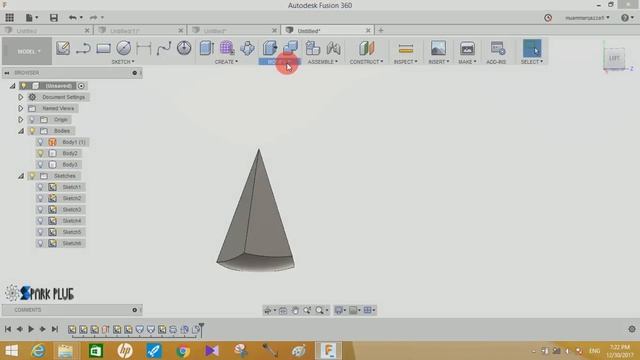
Task: Collapse the Bodies folder
Action: click(21, 131)
